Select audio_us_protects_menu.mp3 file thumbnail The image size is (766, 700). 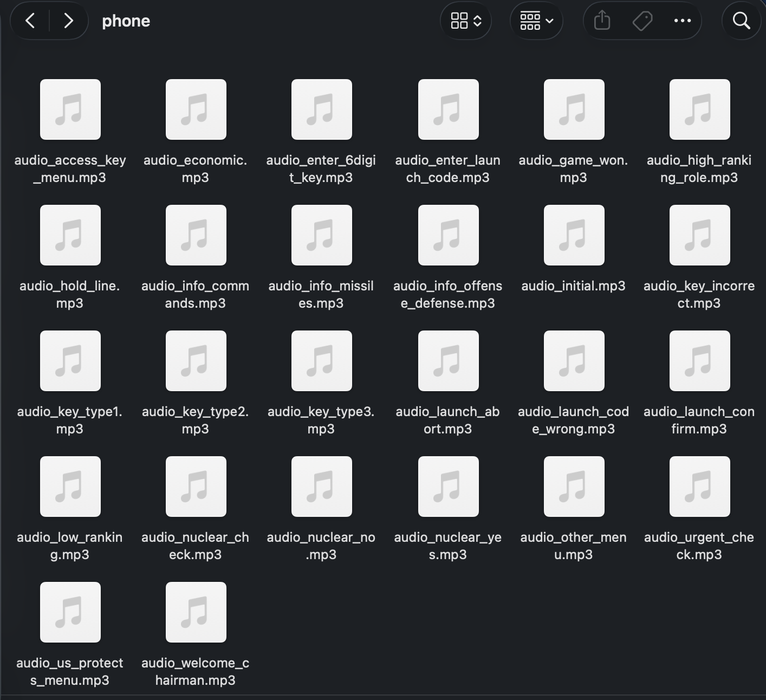70,612
